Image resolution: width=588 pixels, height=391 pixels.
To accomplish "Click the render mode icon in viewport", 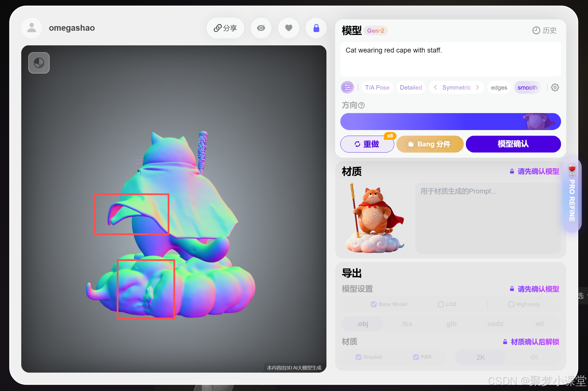I will (x=39, y=63).
